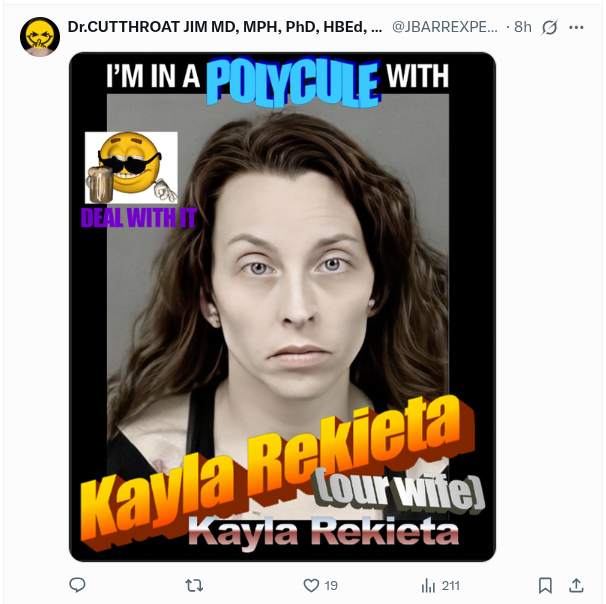Repost this post using the arrows icon
606x604 pixels.
194,585
